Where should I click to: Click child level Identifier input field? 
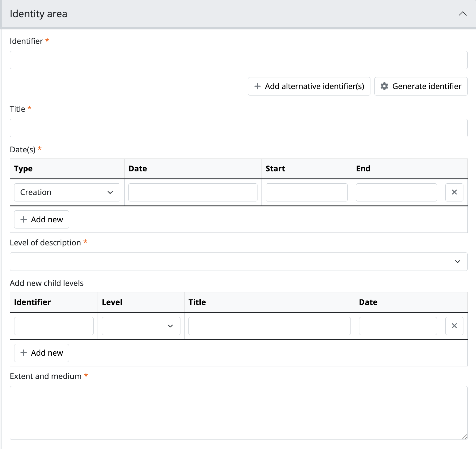pyautogui.click(x=54, y=326)
